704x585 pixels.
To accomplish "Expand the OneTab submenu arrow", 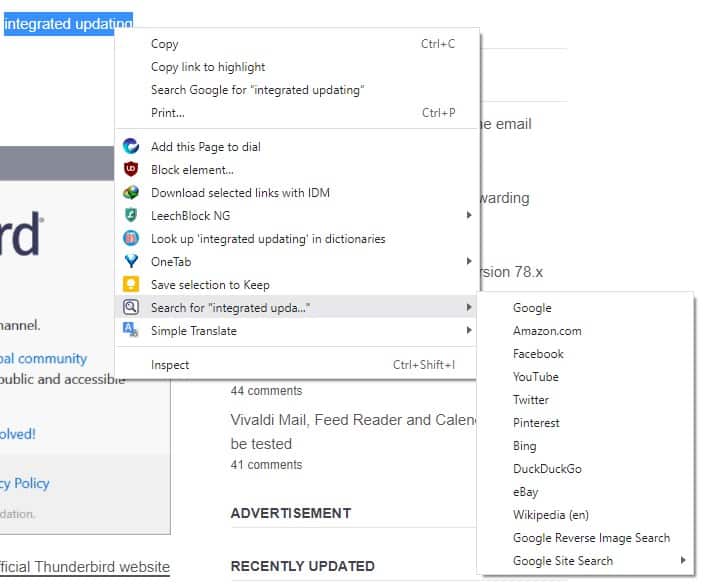I will click(x=469, y=261).
